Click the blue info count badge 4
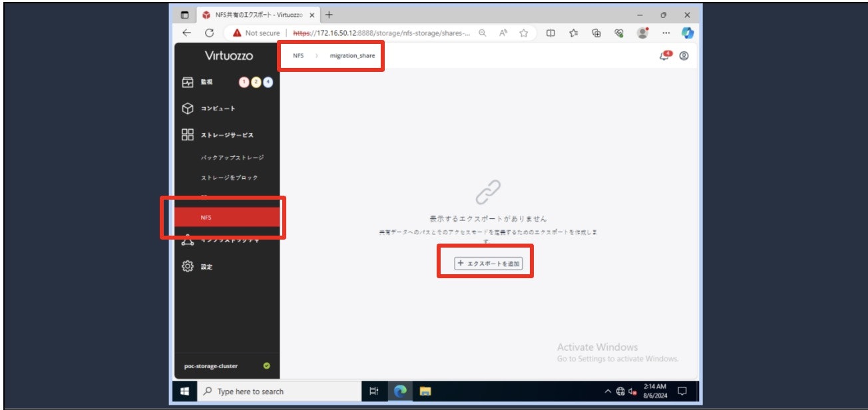Image resolution: width=868 pixels, height=410 pixels. tap(268, 82)
